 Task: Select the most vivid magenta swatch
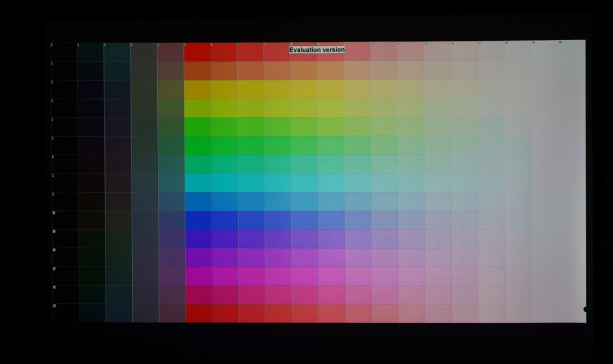coord(197,276)
